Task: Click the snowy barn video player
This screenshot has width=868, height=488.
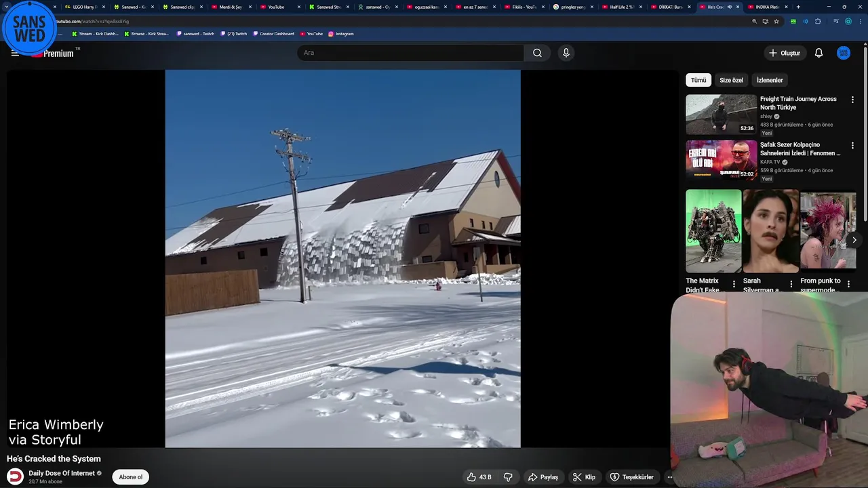Action: (342, 259)
